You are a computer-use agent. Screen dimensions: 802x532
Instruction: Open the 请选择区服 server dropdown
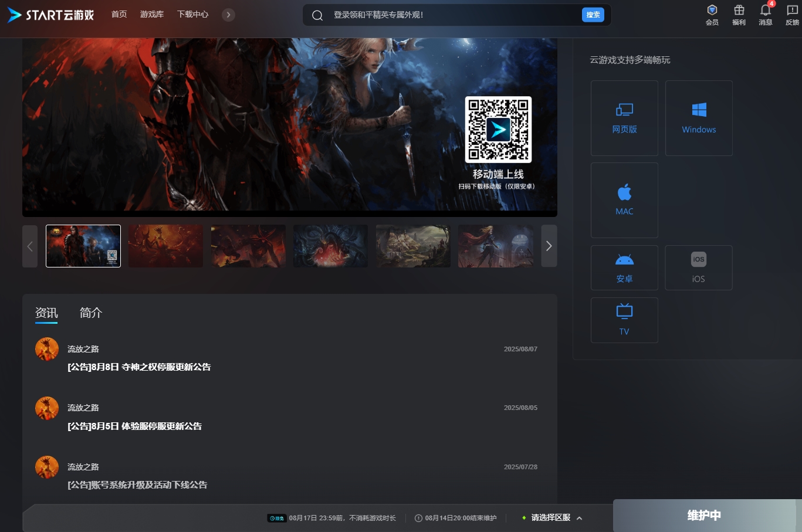coord(552,518)
